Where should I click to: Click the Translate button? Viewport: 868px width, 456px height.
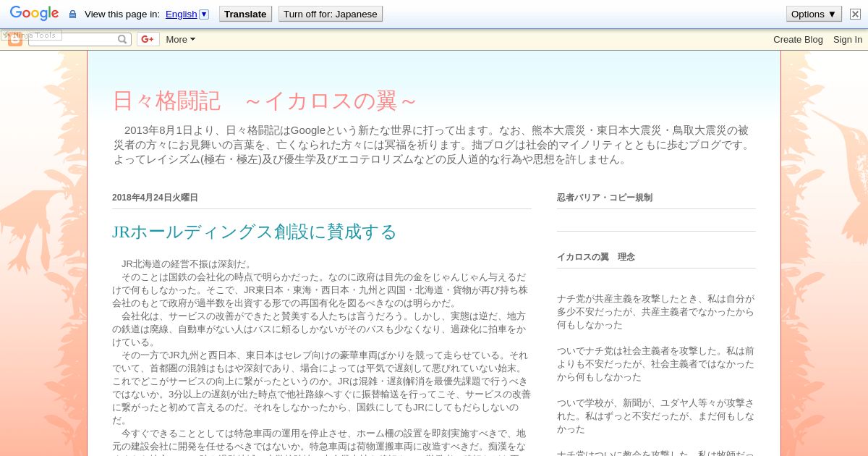[245, 14]
